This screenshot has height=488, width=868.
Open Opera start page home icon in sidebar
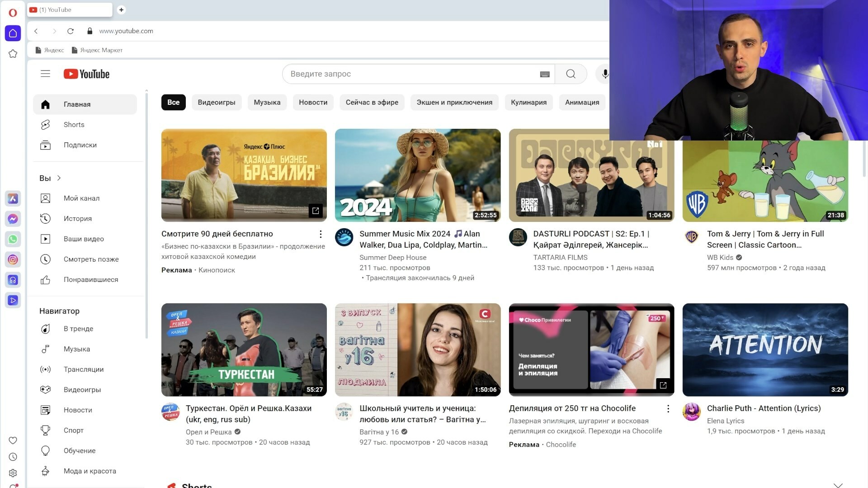pos(13,33)
